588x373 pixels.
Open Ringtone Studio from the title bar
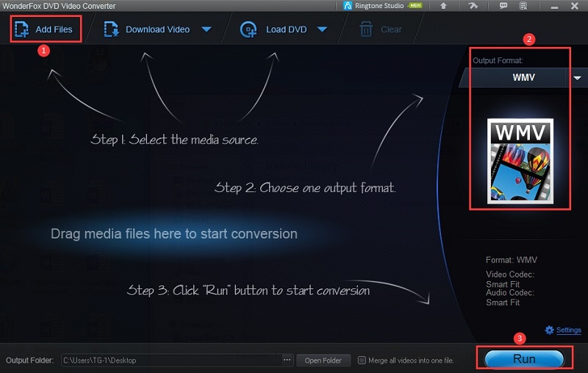pos(383,6)
